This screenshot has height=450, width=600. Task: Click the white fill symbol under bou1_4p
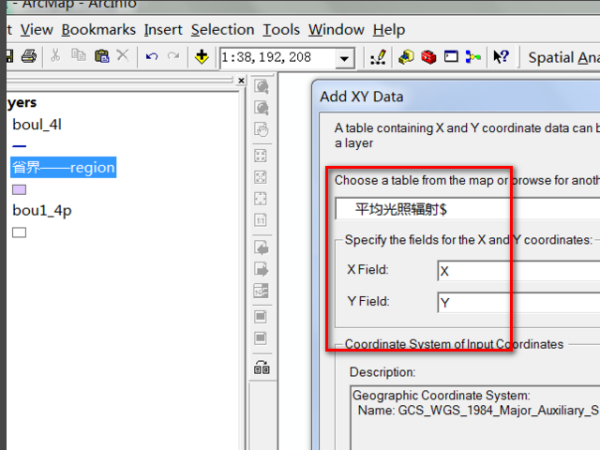[x=19, y=233]
